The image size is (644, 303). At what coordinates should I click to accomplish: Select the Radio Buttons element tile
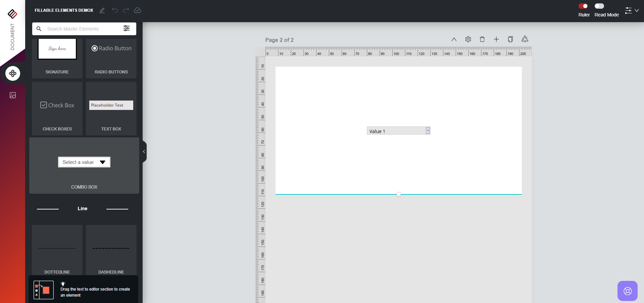coord(111,58)
